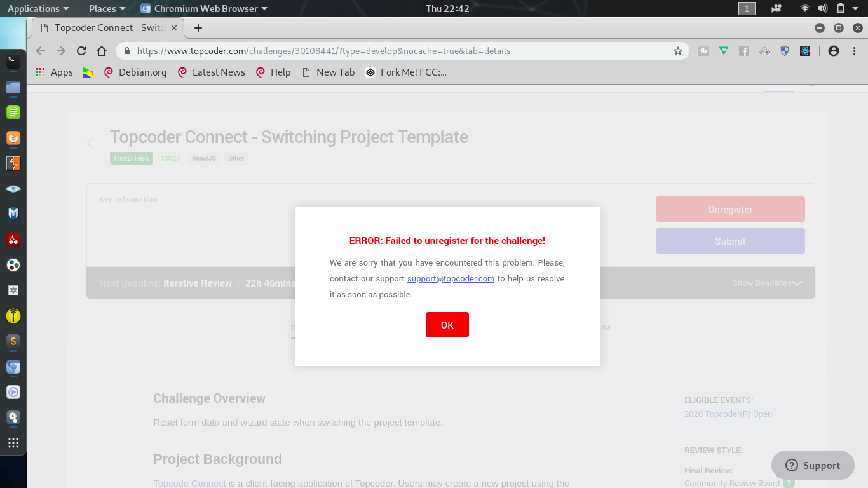Viewport: 868px width, 488px height.
Task: Open the Apps bookmark
Action: pyautogui.click(x=55, y=72)
